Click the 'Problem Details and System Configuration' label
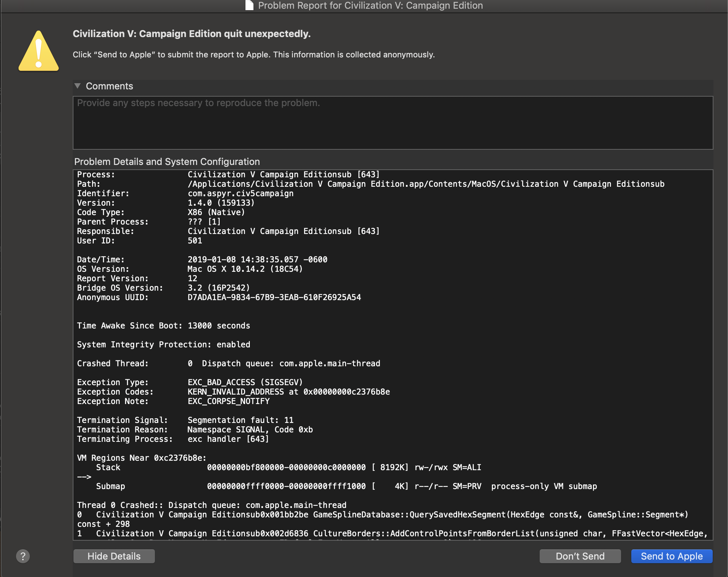Image resolution: width=728 pixels, height=577 pixels. coord(167,162)
